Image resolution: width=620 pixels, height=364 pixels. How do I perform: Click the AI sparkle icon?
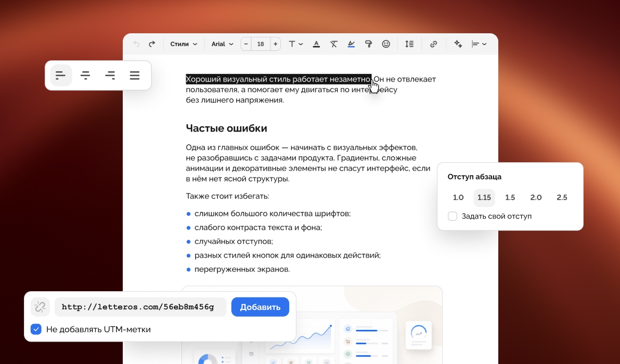pos(458,44)
